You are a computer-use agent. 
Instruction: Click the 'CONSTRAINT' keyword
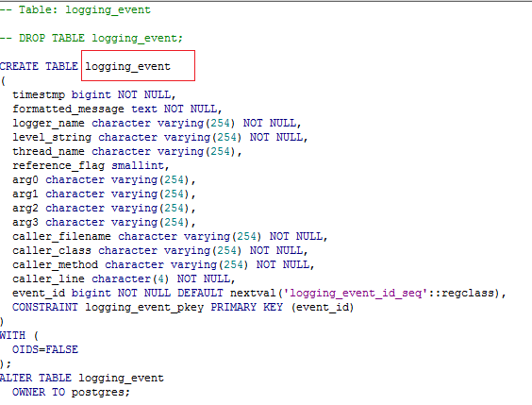point(45,307)
